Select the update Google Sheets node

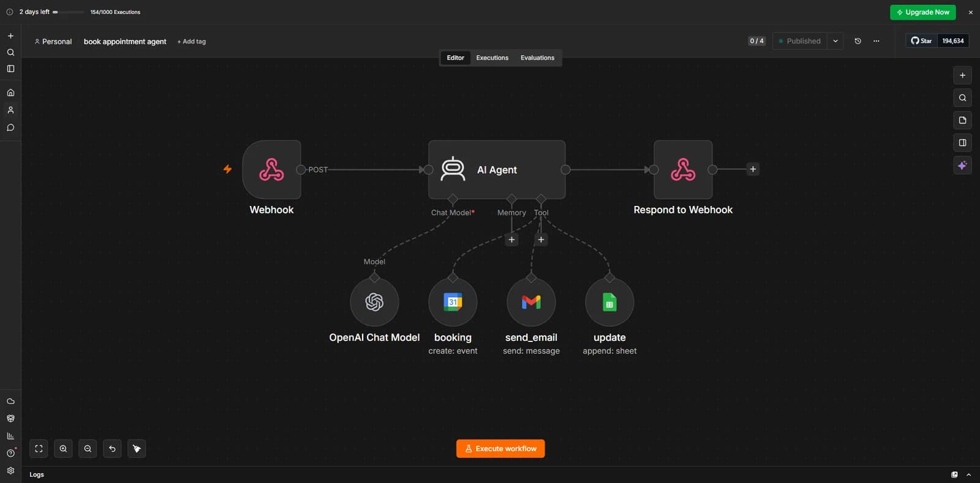[x=609, y=302]
